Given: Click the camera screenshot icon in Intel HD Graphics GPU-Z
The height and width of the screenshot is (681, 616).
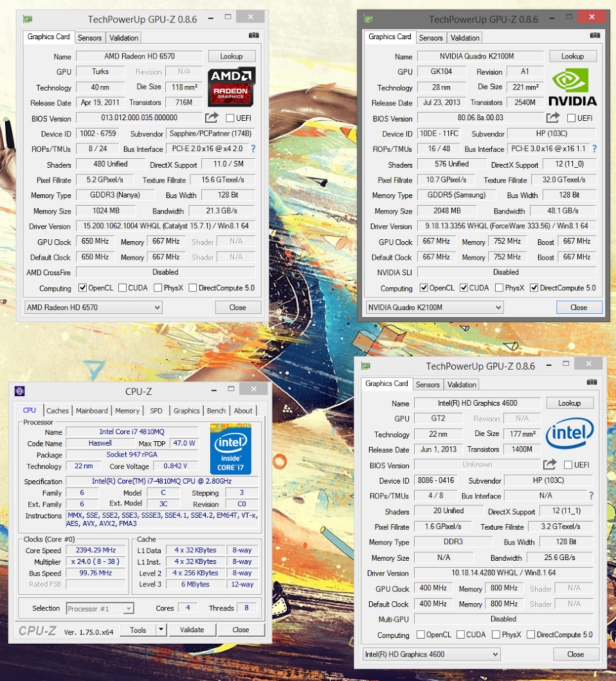Looking at the screenshot, I should point(592,382).
